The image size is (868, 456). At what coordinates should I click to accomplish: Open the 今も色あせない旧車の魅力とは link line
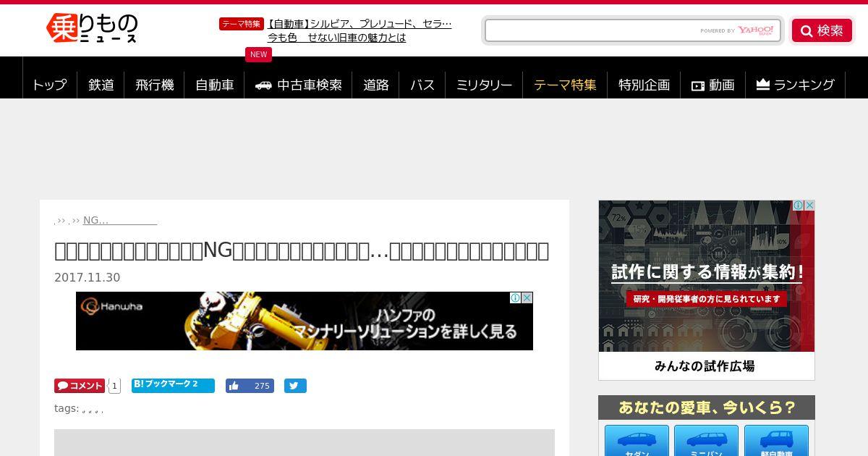(336, 38)
